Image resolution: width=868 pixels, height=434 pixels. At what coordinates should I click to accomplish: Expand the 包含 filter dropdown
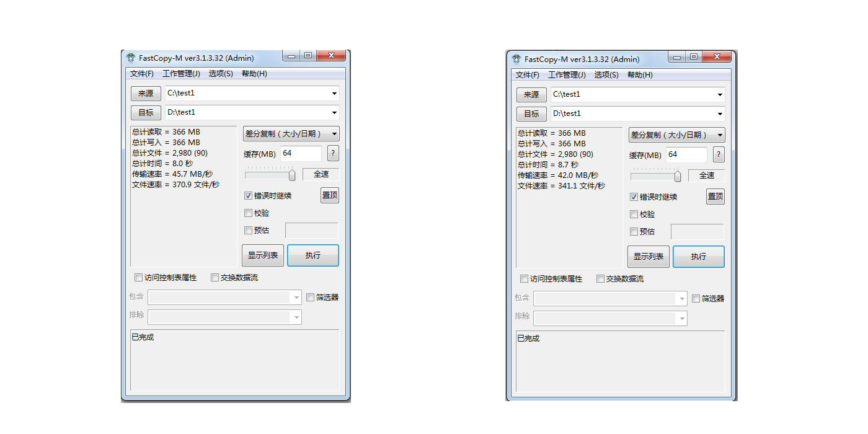tap(297, 297)
